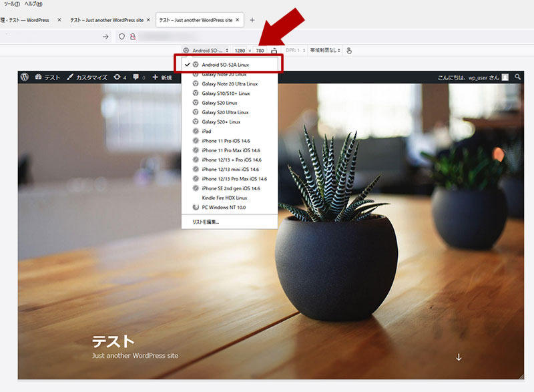
Task: Select iPhone 11 Pro iOS 14.6
Action: point(230,141)
